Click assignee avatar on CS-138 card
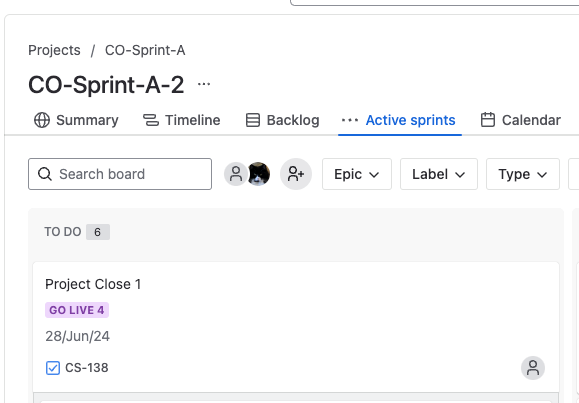 (533, 368)
